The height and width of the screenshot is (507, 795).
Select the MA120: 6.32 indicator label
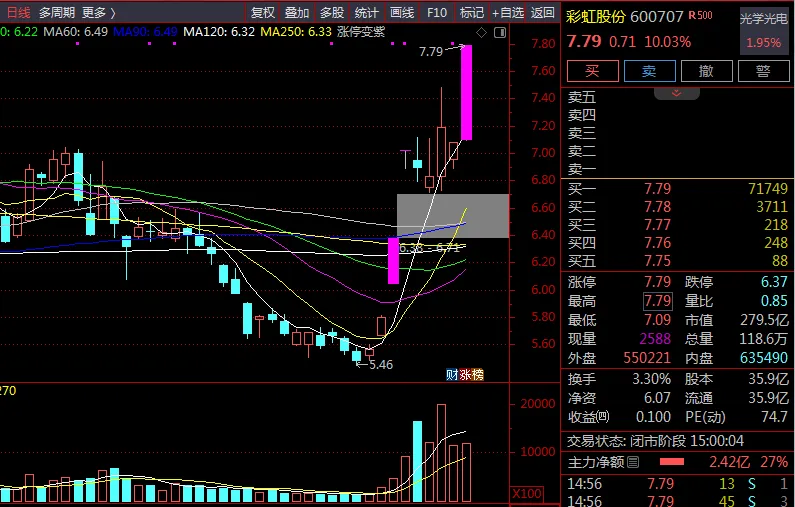(x=219, y=32)
